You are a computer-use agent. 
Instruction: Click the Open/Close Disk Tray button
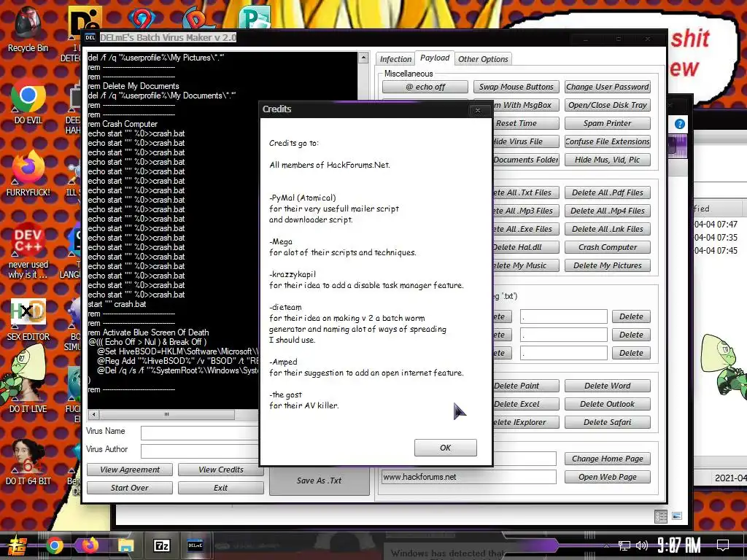point(608,105)
